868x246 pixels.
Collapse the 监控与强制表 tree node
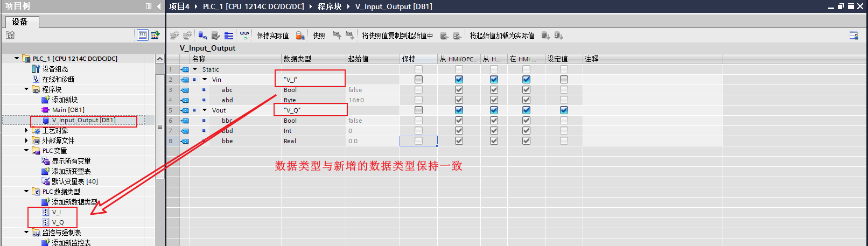tap(26, 233)
